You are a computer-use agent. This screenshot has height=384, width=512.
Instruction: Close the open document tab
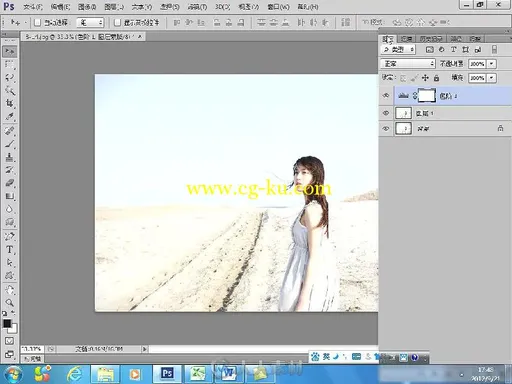[140, 36]
